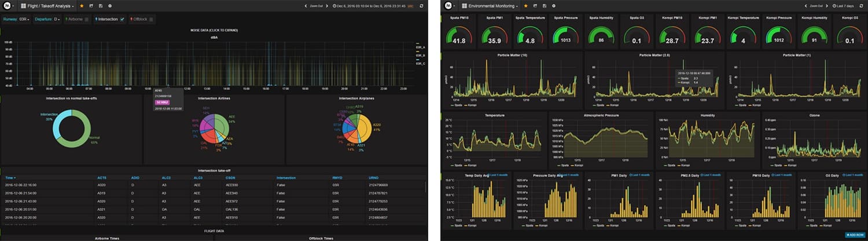Image resolution: width=868 pixels, height=241 pixels.
Task: Open the Particle Matter (2.5) panel title menu
Action: [654, 55]
